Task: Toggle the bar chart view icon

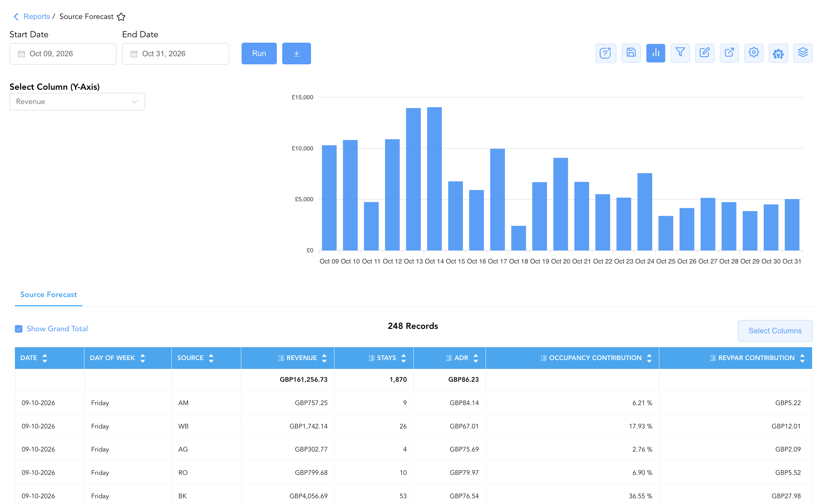Action: point(656,53)
